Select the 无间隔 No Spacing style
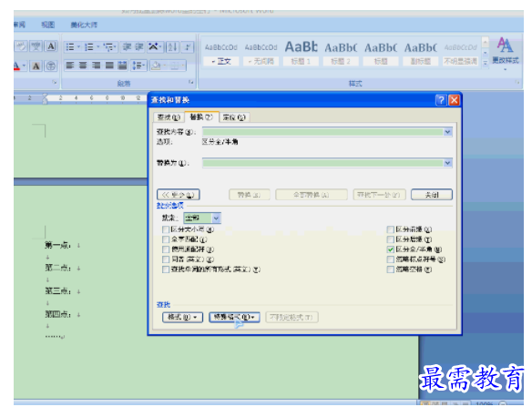This screenshot has width=532, height=407. coord(261,54)
